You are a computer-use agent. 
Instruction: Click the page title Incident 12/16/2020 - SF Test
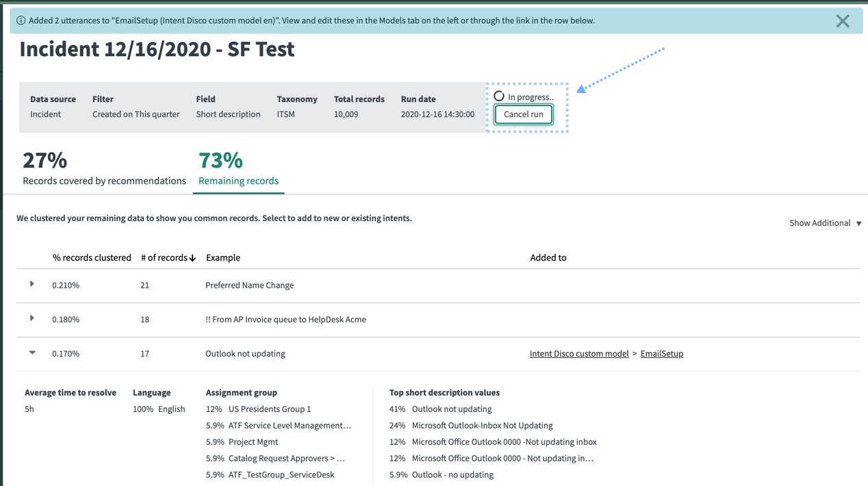coord(157,49)
